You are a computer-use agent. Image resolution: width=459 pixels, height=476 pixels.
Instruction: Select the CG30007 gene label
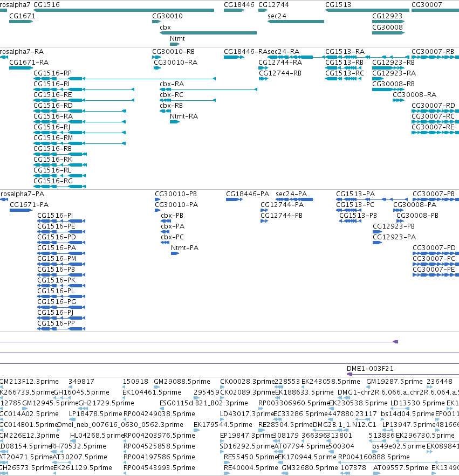tap(427, 4)
